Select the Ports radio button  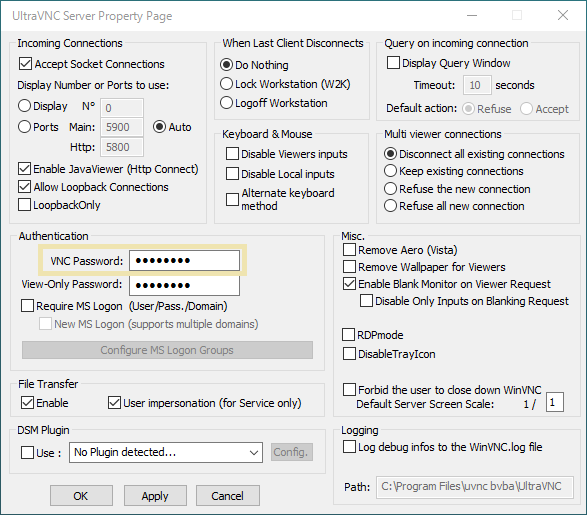pos(24,127)
